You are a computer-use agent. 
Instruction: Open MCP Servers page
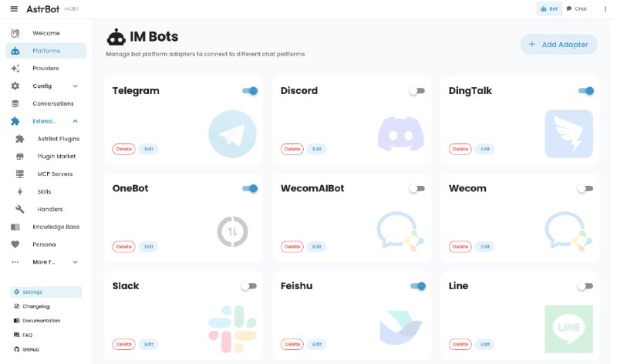pyautogui.click(x=46, y=174)
